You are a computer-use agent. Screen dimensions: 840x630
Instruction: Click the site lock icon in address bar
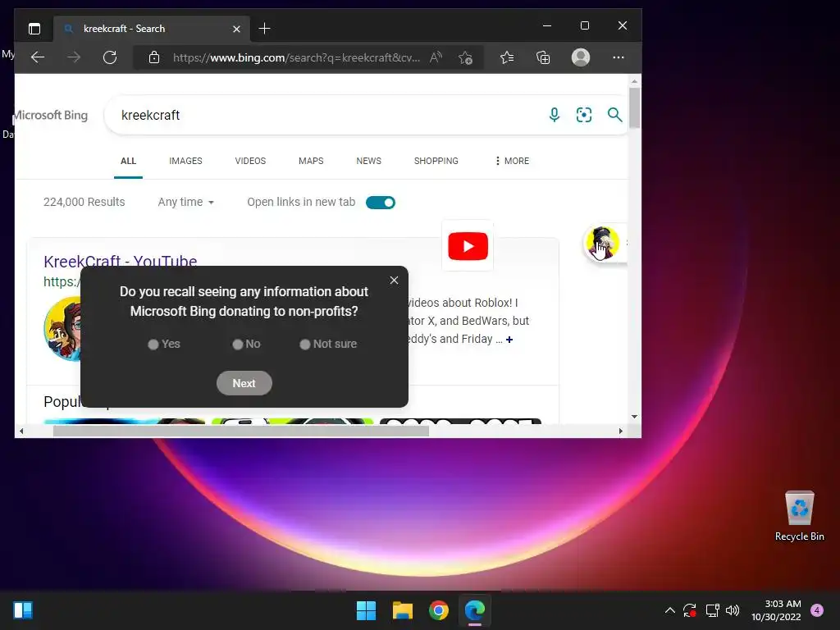coord(154,57)
